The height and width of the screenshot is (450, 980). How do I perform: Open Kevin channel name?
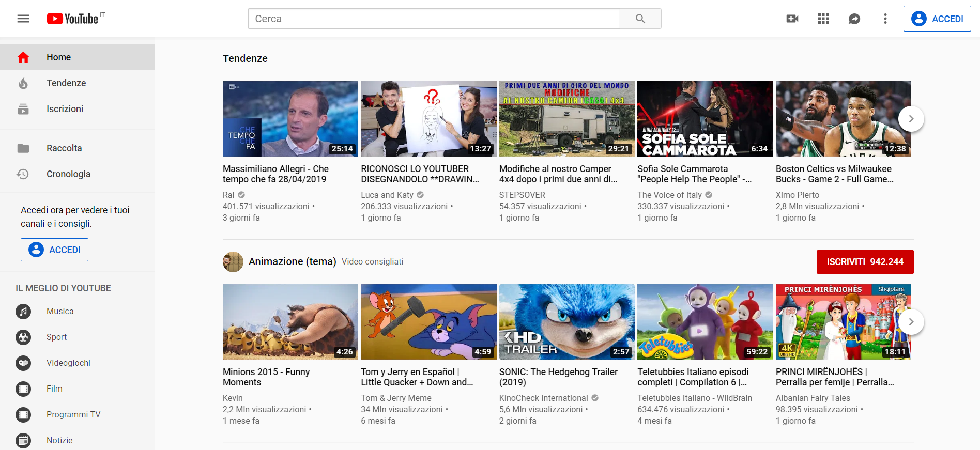(x=233, y=398)
